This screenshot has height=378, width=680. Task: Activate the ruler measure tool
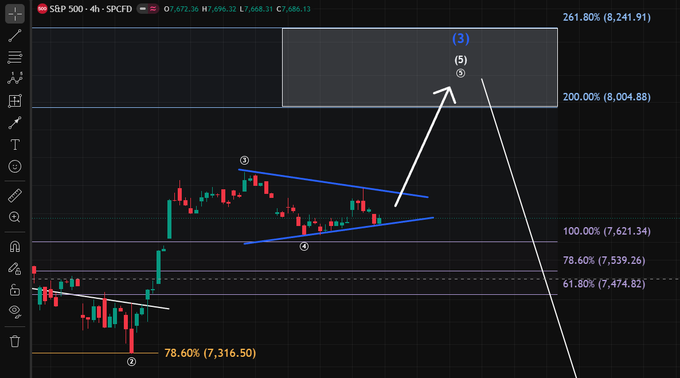[x=15, y=196]
